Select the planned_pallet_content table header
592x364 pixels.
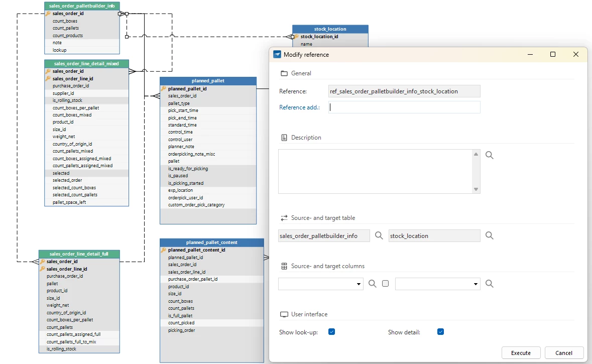[212, 242]
